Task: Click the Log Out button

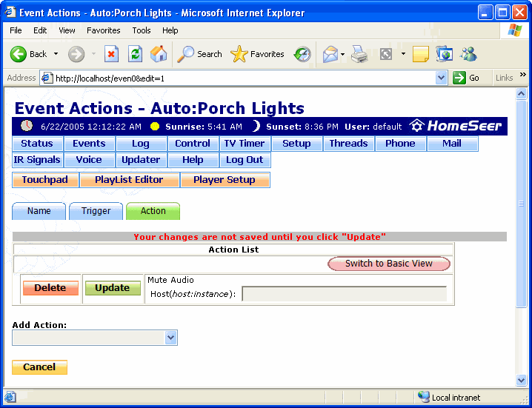Action: tap(245, 160)
